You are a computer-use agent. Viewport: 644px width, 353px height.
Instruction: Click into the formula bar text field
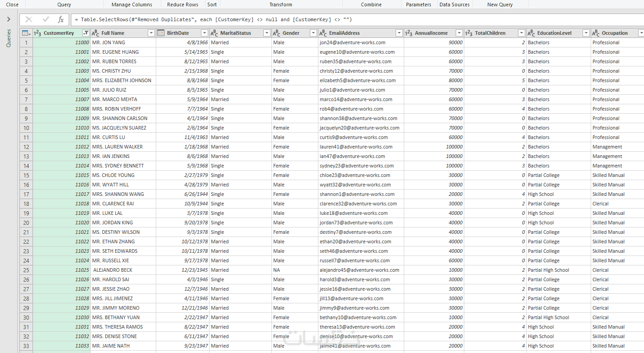point(357,20)
